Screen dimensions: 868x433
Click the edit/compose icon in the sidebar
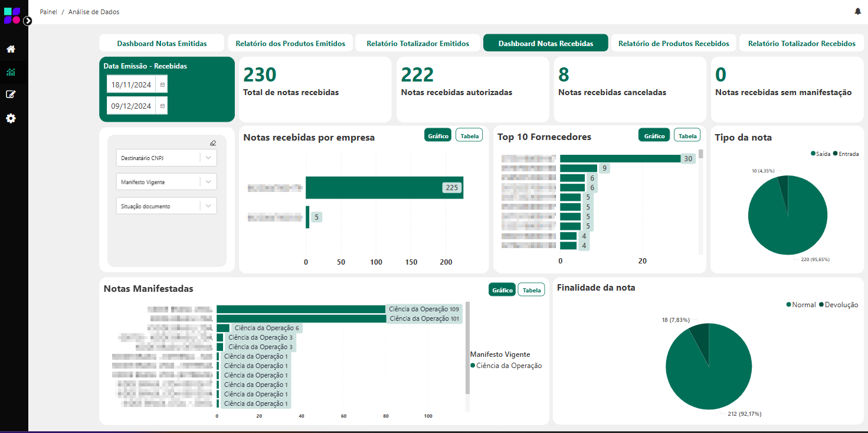pos(11,95)
